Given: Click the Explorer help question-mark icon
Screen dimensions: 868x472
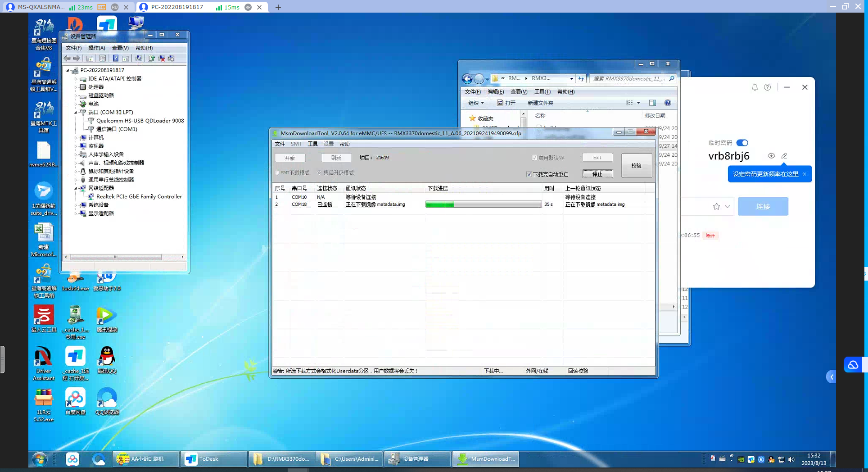Looking at the screenshot, I should click(668, 103).
